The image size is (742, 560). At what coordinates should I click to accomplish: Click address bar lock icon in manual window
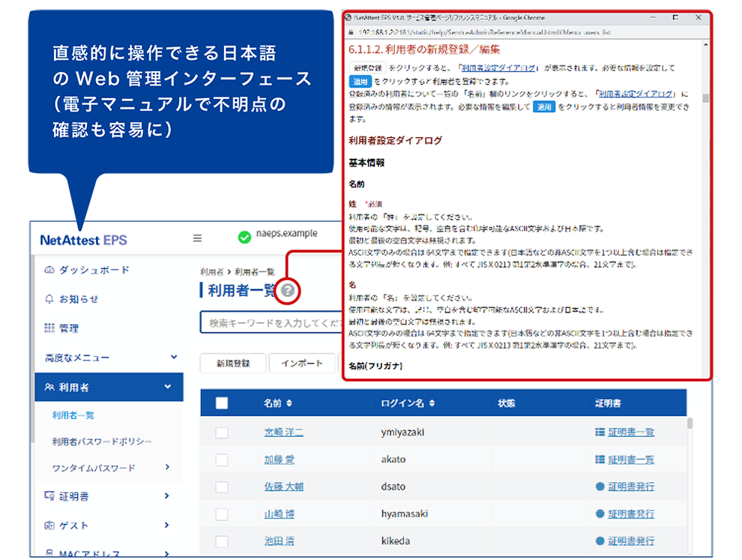click(x=351, y=32)
